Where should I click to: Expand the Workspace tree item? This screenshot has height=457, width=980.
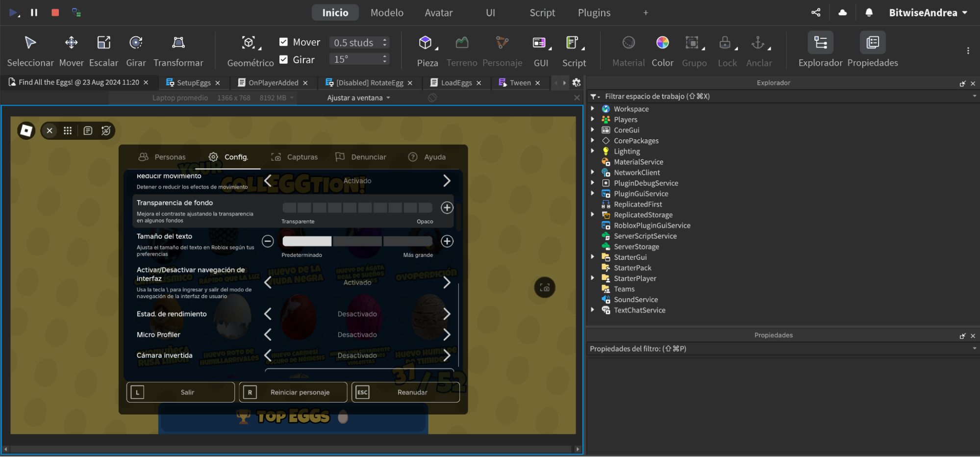click(x=593, y=109)
